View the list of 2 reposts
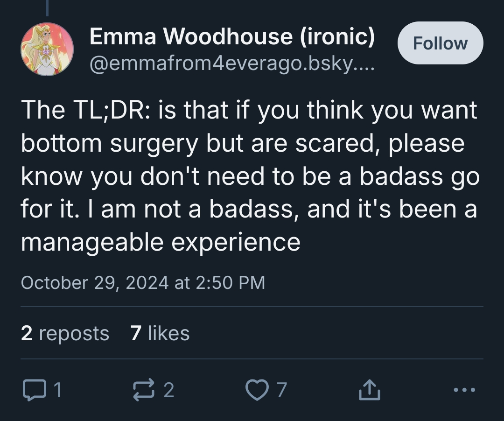Viewport: 504px width, 421px height. pos(65,333)
